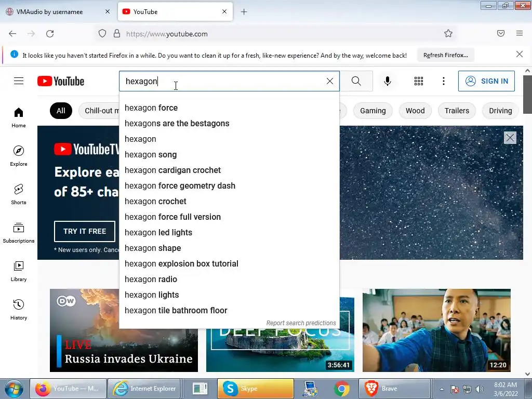Pick 'hexagon tile bathroom floor' suggestion
Image resolution: width=532 pixels, height=399 pixels.
pos(229,311)
